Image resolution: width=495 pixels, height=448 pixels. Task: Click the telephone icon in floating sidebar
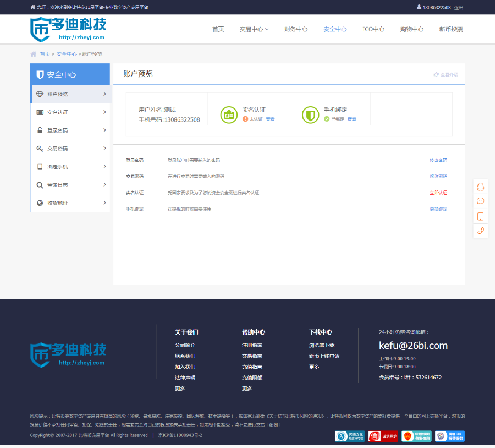481,231
